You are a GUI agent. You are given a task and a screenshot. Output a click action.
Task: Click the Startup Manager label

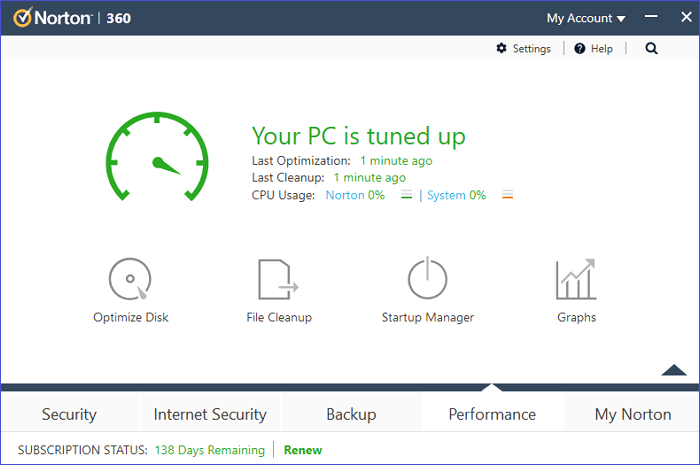tap(428, 317)
